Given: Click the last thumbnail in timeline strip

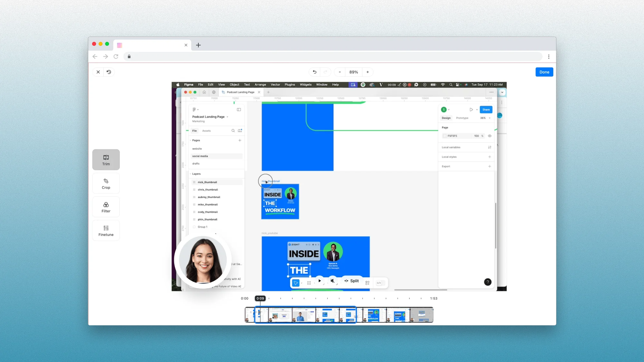Looking at the screenshot, I should (x=422, y=315).
